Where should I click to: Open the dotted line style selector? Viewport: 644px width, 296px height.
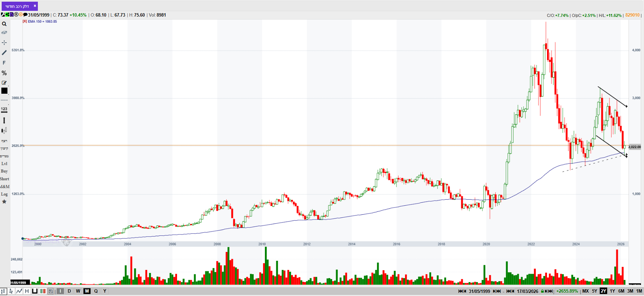pos(4,100)
